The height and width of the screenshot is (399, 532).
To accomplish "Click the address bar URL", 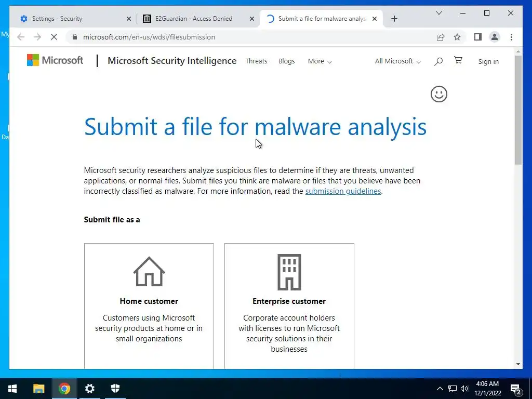I will tap(149, 37).
